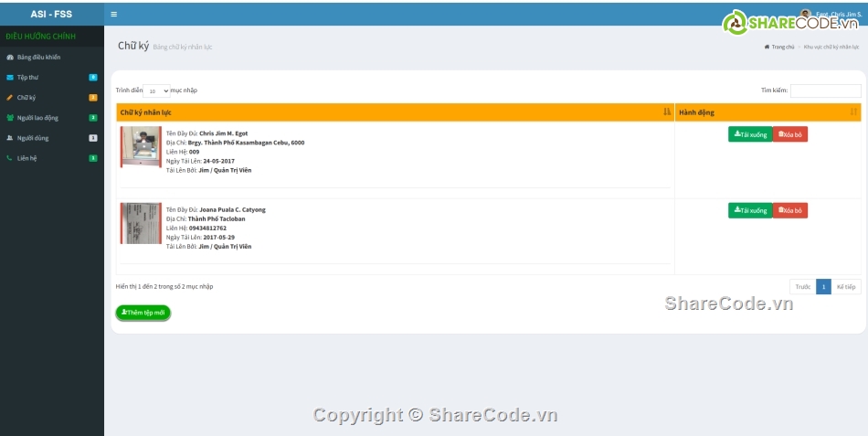Image resolution: width=868 pixels, height=436 pixels.
Task: Click Khu vực chữ ký nhân lực breadcrumb
Action: tap(831, 48)
